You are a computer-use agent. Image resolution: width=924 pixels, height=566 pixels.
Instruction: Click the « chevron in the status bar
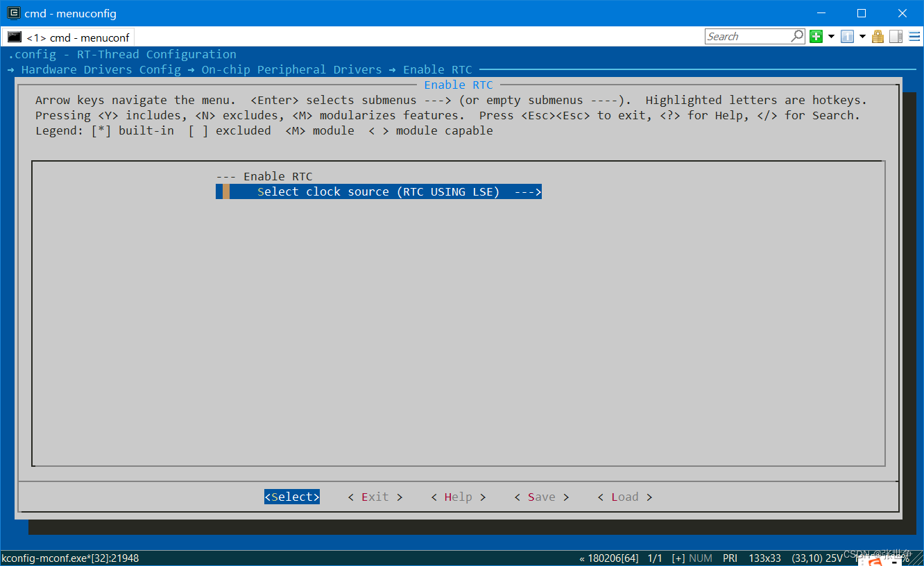(x=581, y=558)
